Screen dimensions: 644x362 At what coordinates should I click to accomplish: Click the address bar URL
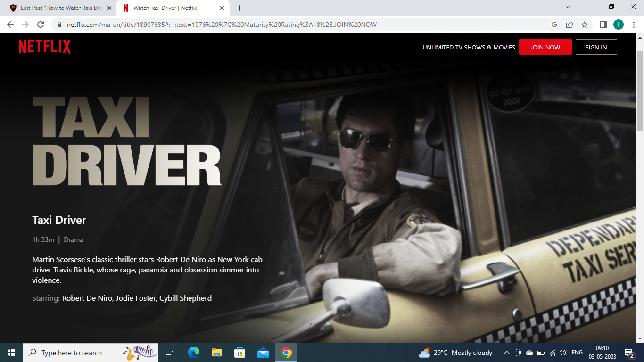point(222,25)
